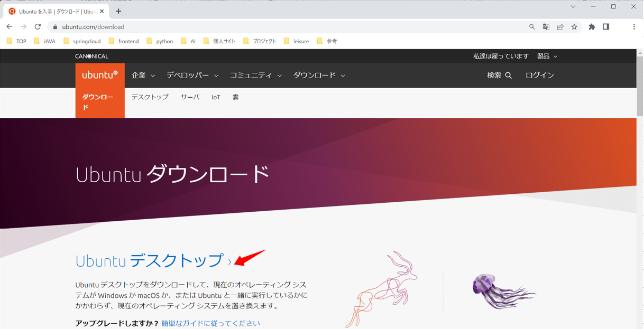Click the magnifier zoom icon in address bar
The width and height of the screenshot is (644, 329).
coord(532,27)
